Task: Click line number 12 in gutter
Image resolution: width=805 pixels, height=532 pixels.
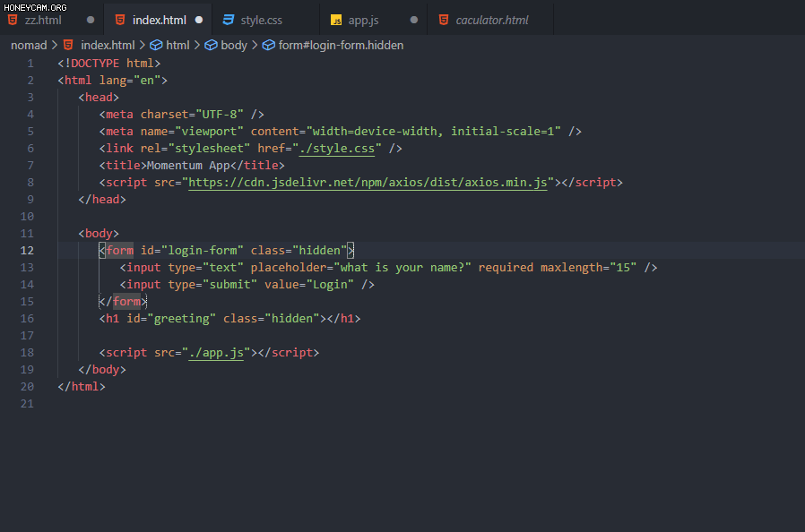Action: [x=27, y=251]
